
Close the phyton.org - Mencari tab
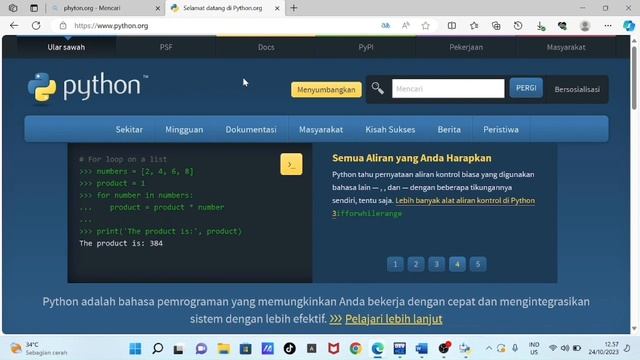[x=158, y=8]
